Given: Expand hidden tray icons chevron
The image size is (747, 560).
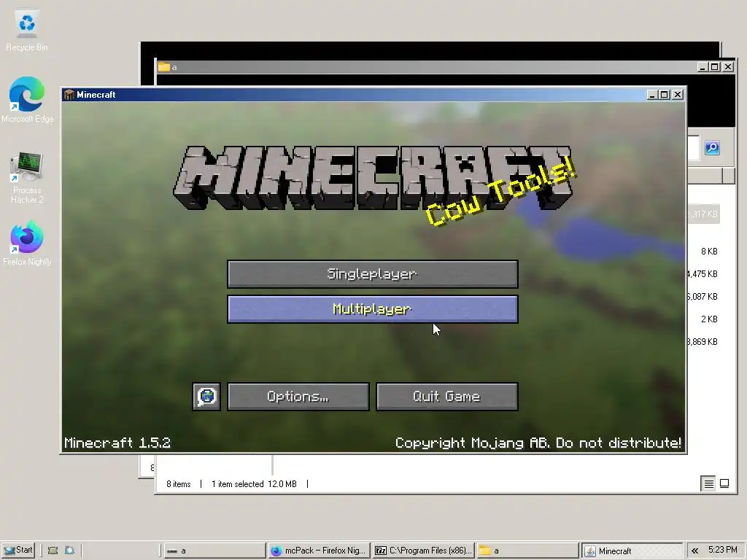Looking at the screenshot, I should click(x=694, y=551).
